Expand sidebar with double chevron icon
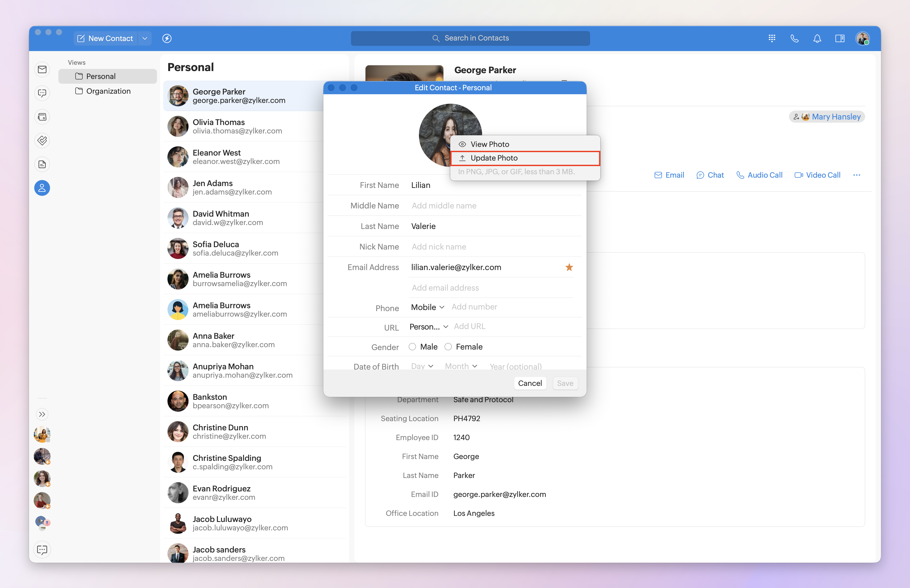 tap(42, 414)
